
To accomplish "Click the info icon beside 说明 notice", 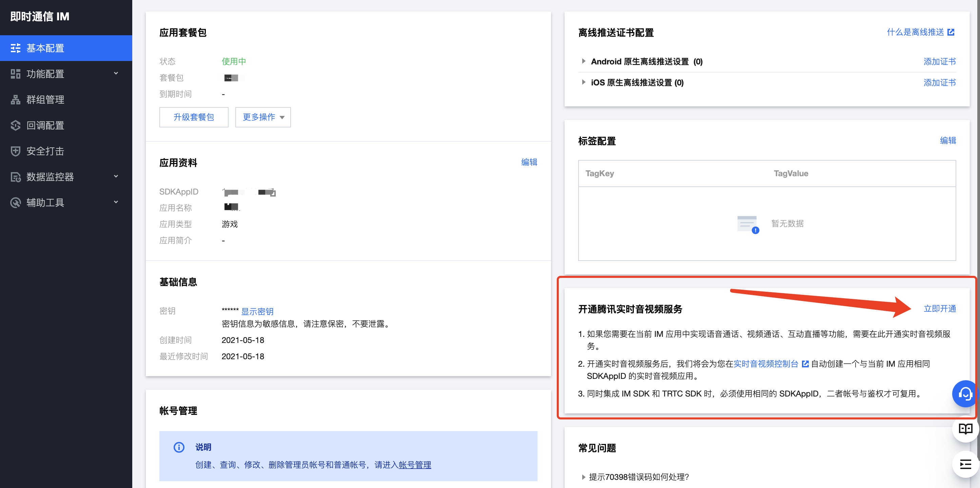I will point(178,447).
